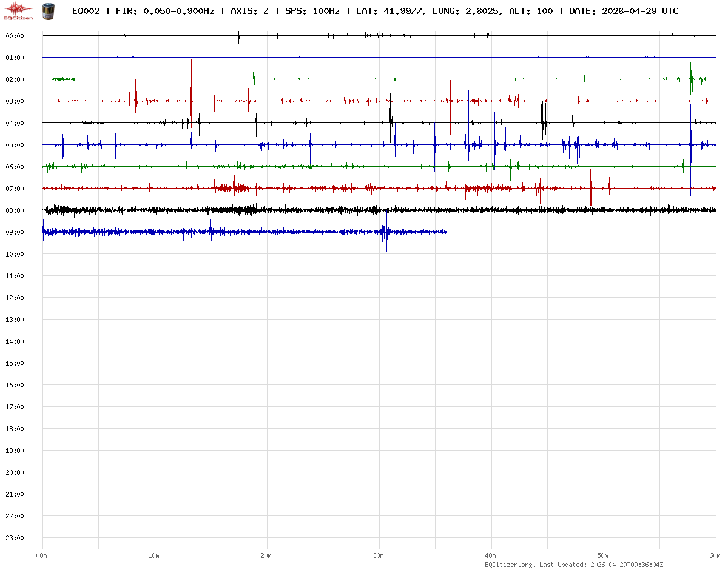Click the EQCitizen logo
728x570 pixels.
click(x=18, y=11)
